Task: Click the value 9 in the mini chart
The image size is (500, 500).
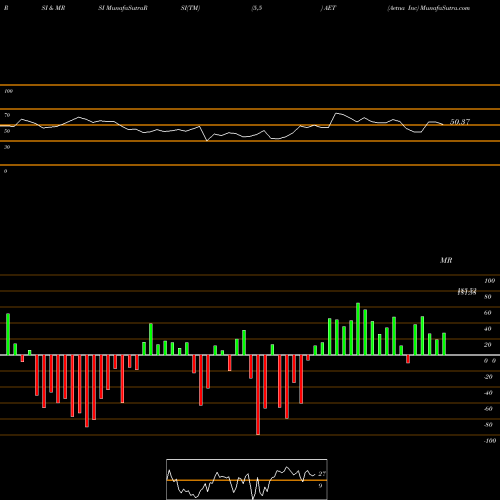Action: click(x=320, y=486)
